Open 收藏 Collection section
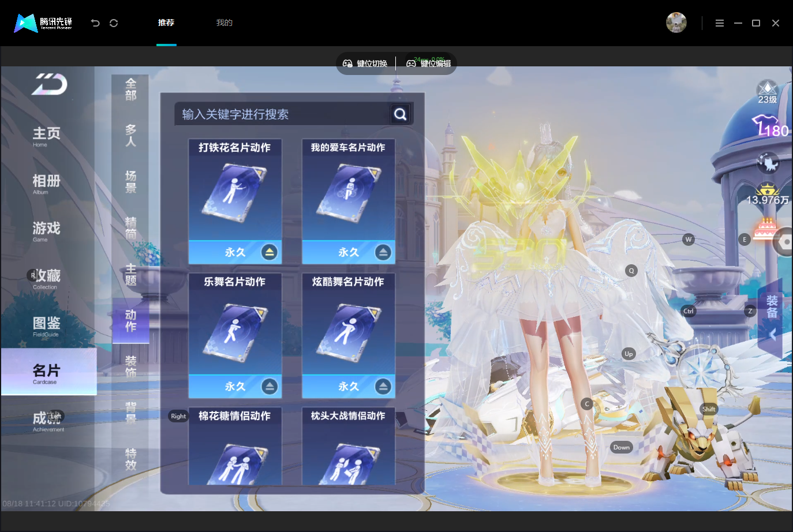793x532 pixels. (46, 279)
